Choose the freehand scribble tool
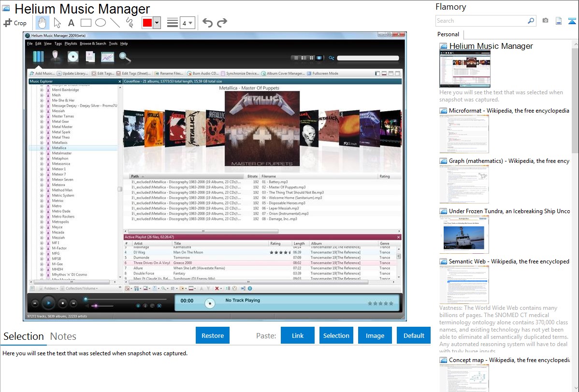The image size is (579, 392). tap(129, 23)
